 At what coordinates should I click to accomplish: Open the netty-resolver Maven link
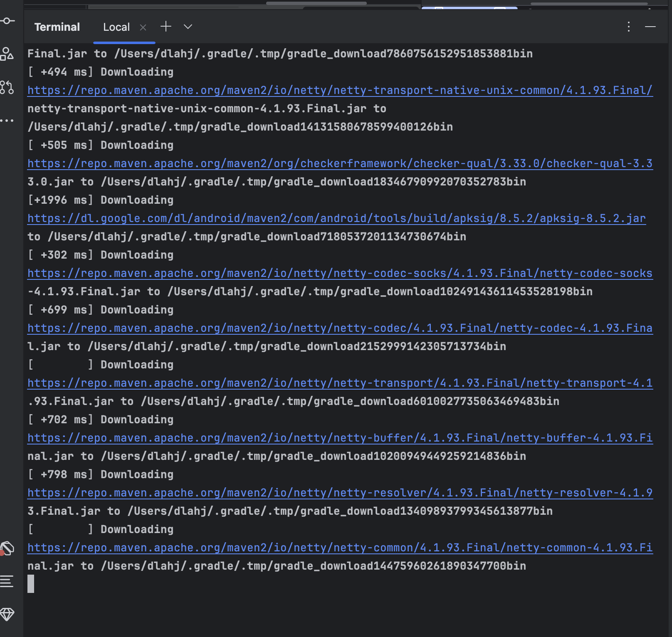(340, 493)
